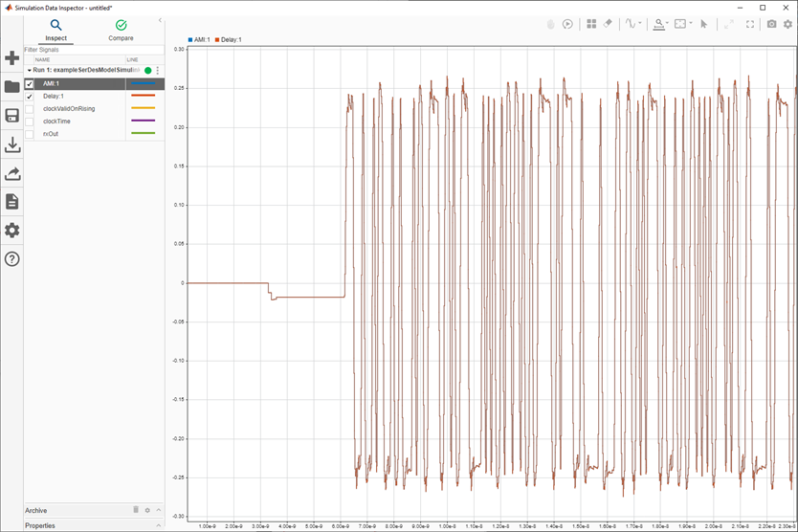Viewport: 798px width, 532px height.
Task: Open a saved session via folder icon
Action: [x=12, y=87]
